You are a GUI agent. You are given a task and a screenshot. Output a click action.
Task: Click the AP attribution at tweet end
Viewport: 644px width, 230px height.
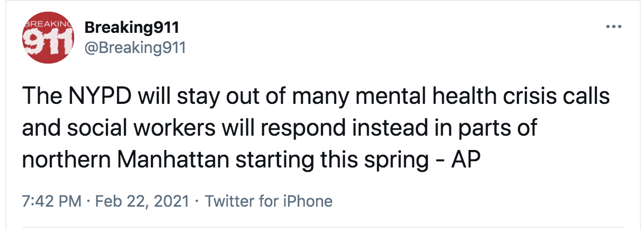(x=465, y=160)
